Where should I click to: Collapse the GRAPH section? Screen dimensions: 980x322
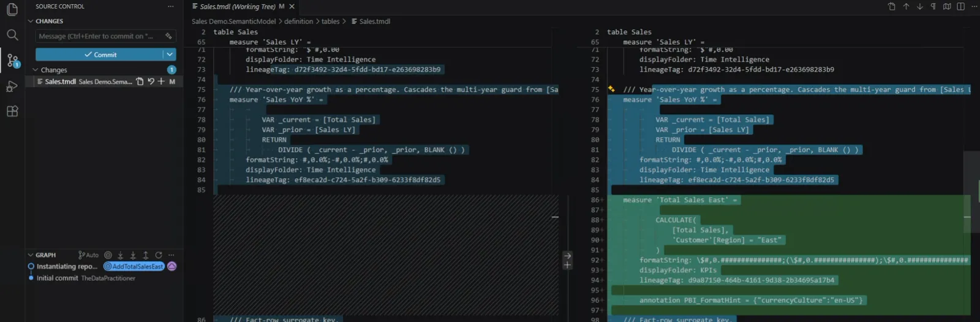[x=45, y=255]
